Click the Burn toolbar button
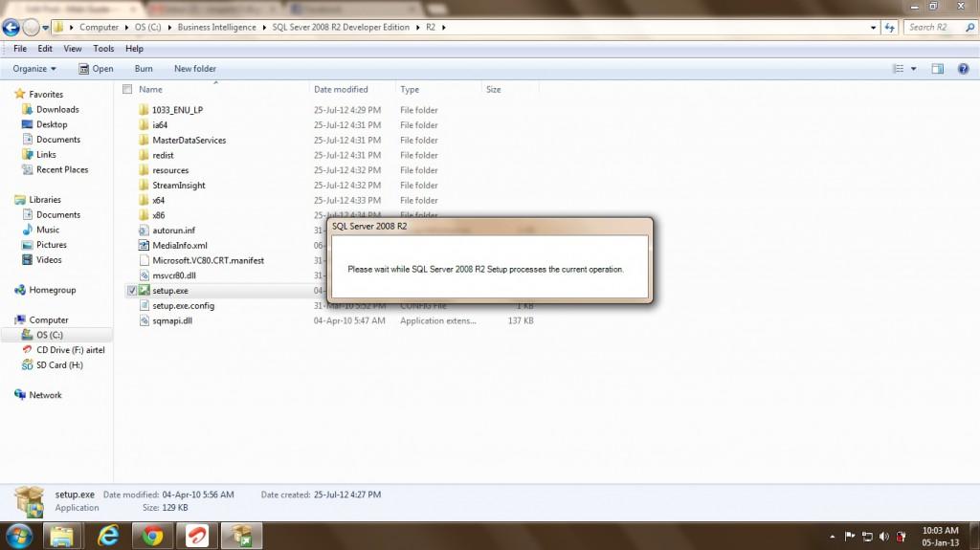Screen dimensions: 980x550 (x=144, y=69)
